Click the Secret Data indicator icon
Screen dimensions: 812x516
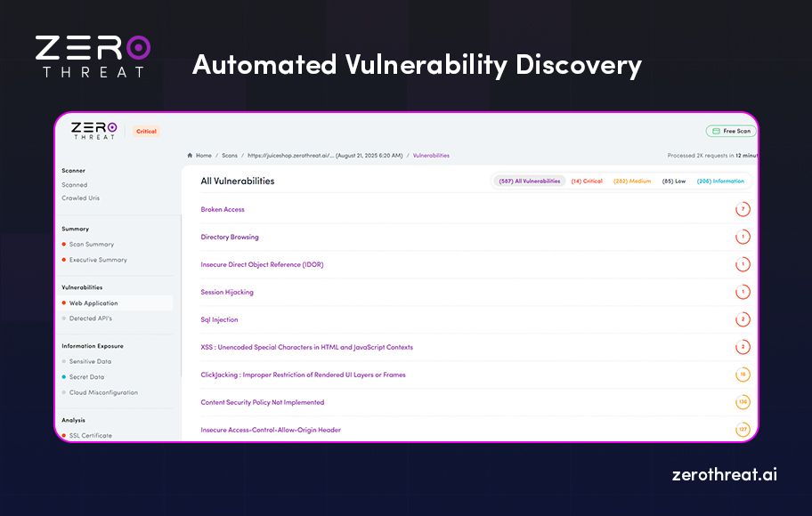pos(63,376)
